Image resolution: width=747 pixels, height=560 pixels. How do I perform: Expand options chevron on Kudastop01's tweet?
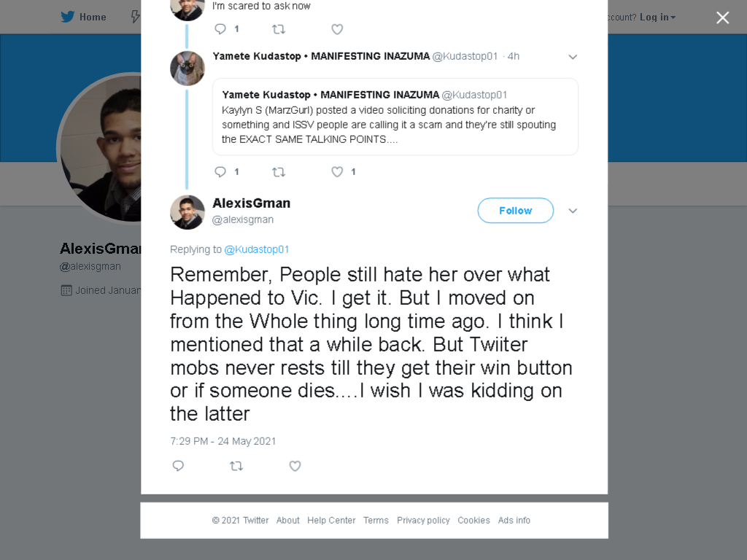tap(573, 57)
